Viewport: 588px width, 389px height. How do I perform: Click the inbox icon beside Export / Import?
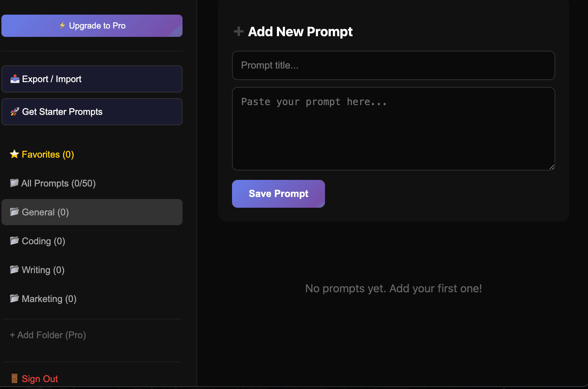click(14, 79)
